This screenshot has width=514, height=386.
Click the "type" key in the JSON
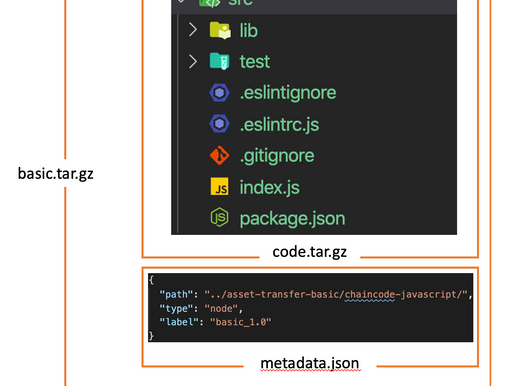click(x=176, y=309)
